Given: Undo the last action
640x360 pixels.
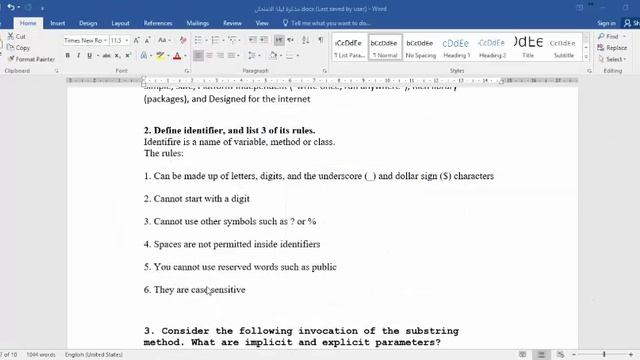Looking at the screenshot, I should click(x=11, y=7).
